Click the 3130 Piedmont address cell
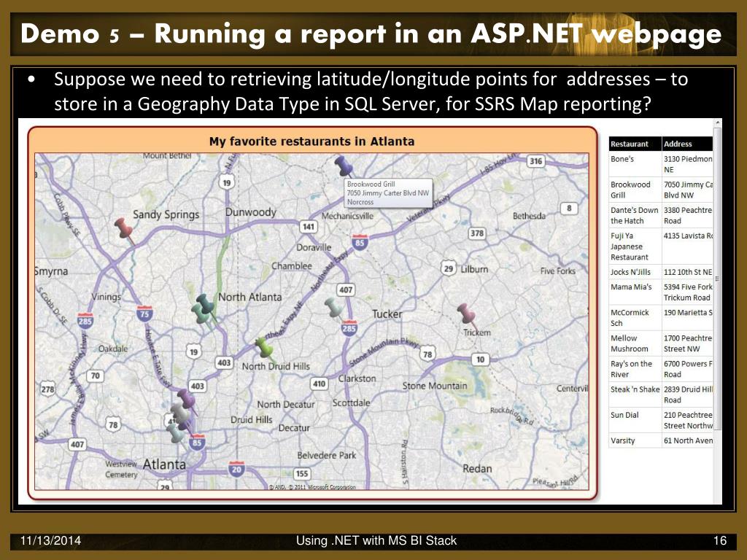 coord(687,164)
